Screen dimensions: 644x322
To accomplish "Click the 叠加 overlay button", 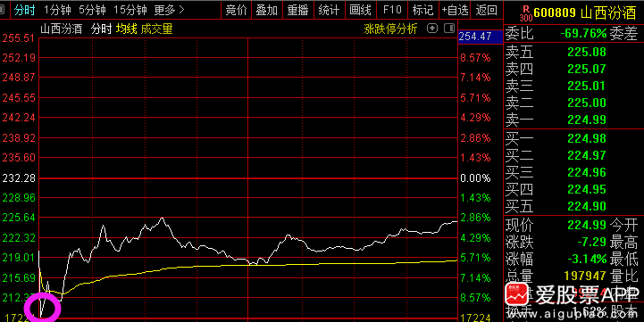I will (x=266, y=10).
